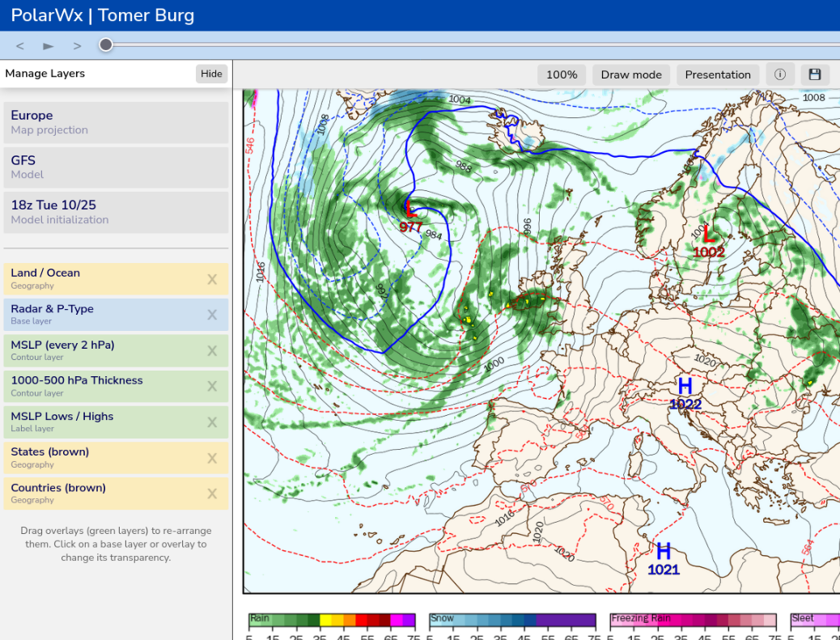Open the Europe map projection selector
Image resolution: width=840 pixels, height=640 pixels.
(x=116, y=122)
